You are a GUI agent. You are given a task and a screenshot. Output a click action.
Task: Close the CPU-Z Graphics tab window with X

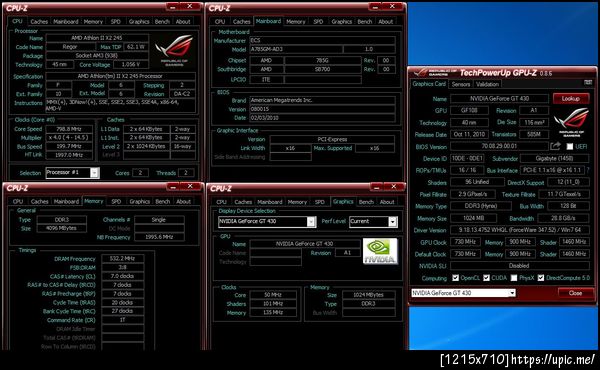[393, 187]
